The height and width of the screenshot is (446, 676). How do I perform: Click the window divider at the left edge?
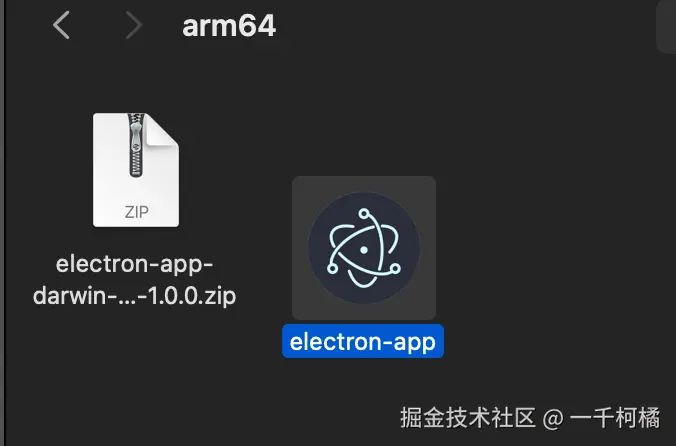[2, 223]
